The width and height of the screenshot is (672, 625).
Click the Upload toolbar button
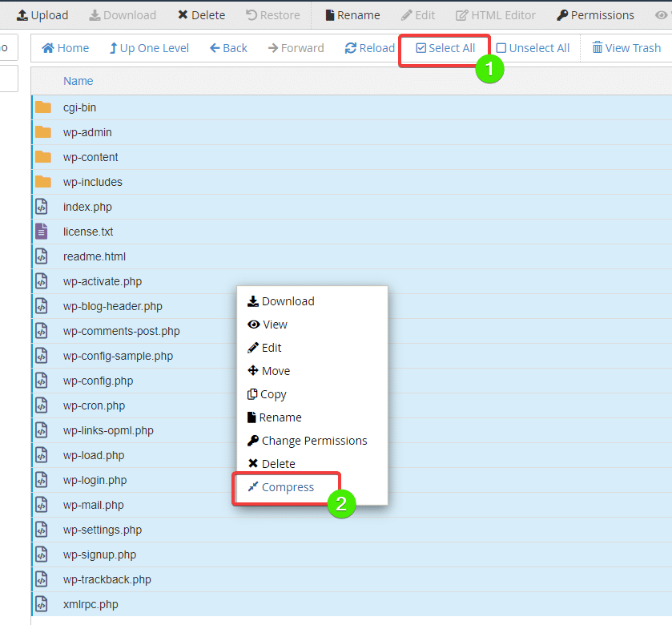42,15
